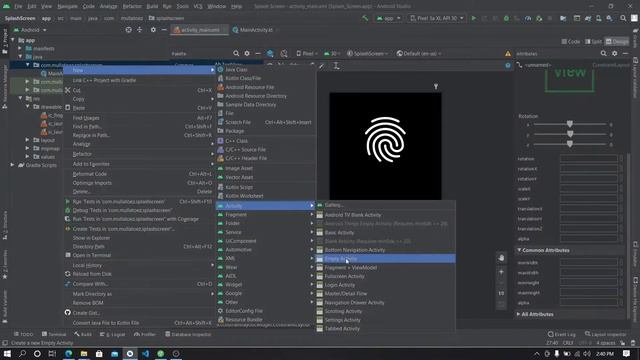Choose Login Activity from the submenu
640x360 pixels.
(385, 285)
